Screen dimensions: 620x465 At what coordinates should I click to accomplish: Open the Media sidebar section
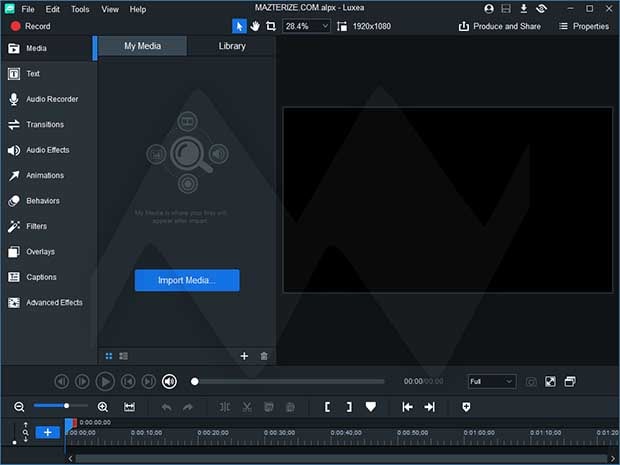tap(47, 48)
